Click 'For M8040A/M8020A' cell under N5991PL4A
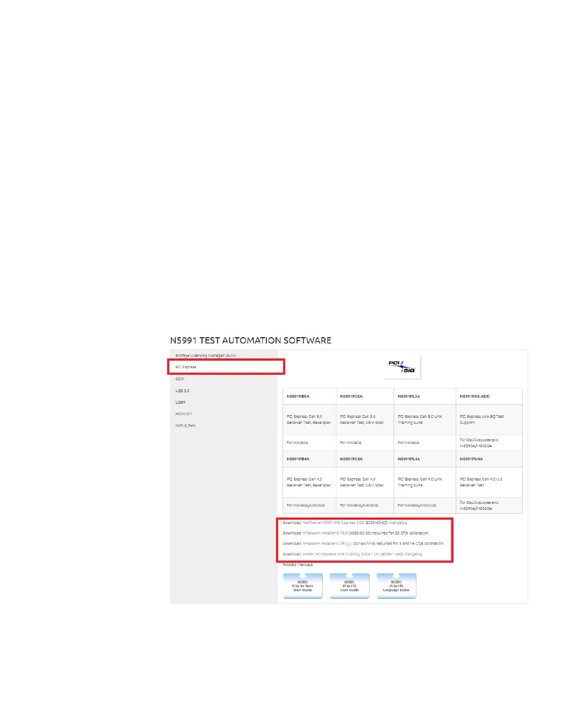Image resolution: width=588 pixels, height=706 pixels. [425, 506]
